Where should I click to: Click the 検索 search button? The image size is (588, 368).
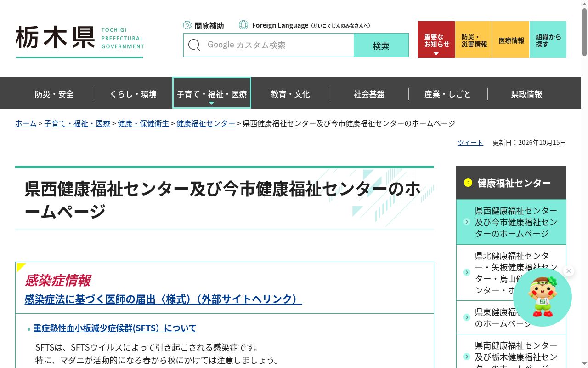(x=381, y=45)
